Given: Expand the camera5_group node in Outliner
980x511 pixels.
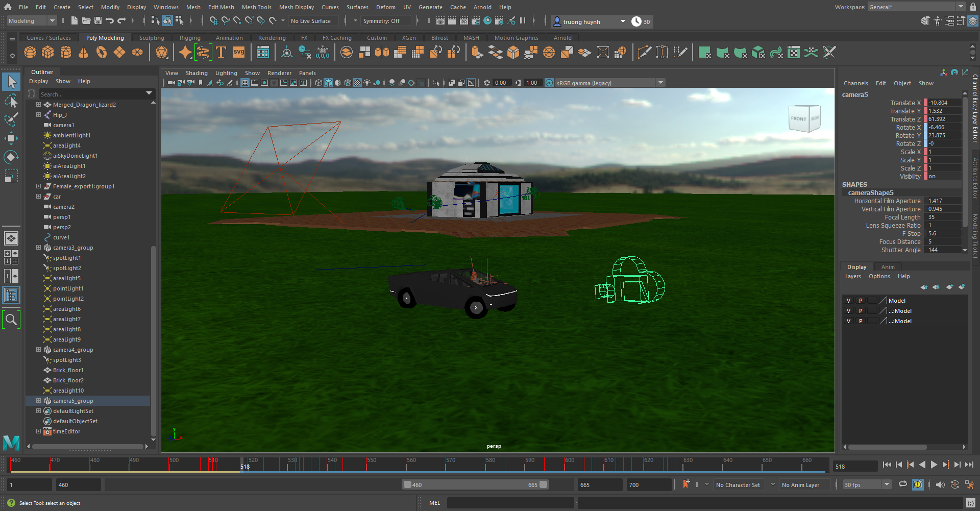Looking at the screenshot, I should coord(39,401).
